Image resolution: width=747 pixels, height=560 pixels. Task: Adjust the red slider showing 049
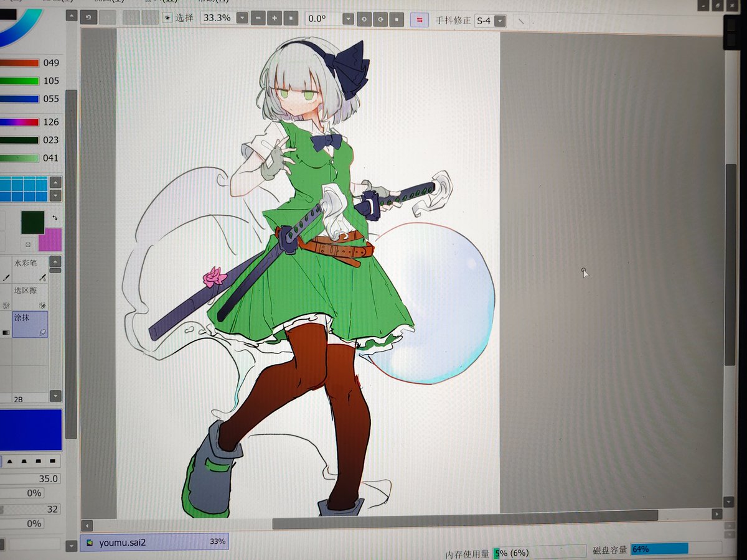tap(20, 63)
